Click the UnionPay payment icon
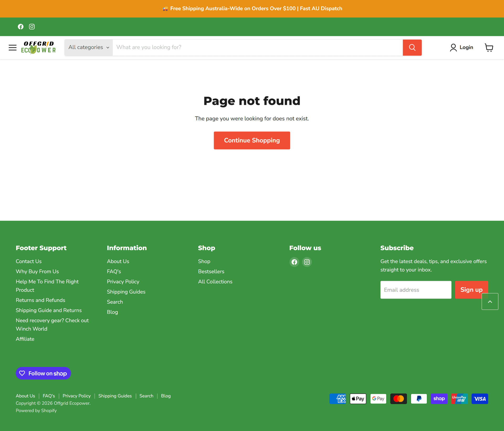Viewport: 504px width, 431px height. click(x=459, y=399)
